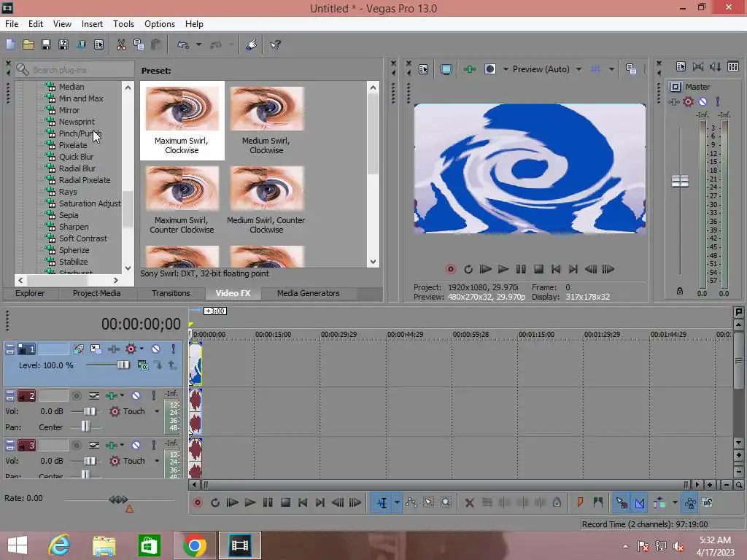This screenshot has width=747, height=560.
Task: Arm audio track 2 for record
Action: pyautogui.click(x=76, y=396)
